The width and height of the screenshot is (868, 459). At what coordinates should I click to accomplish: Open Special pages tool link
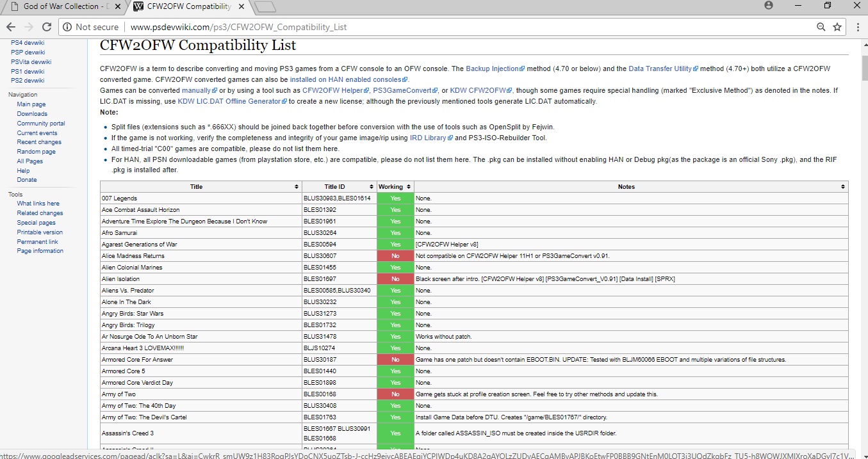pos(36,223)
